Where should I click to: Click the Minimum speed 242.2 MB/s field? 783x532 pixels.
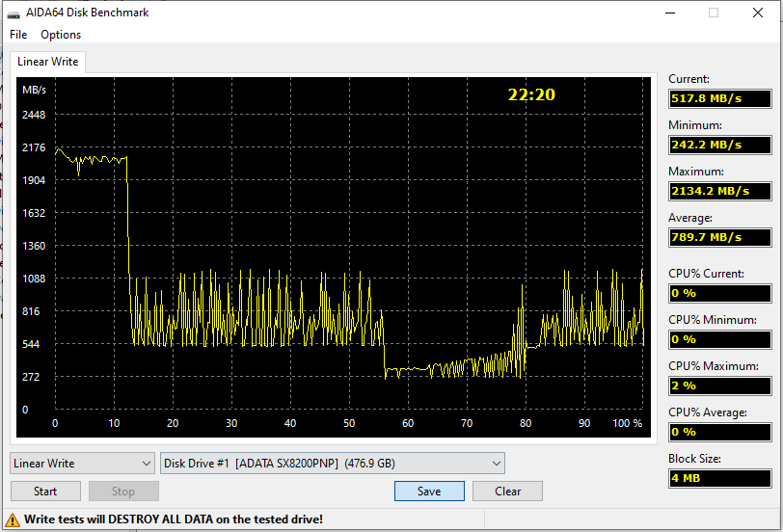[719, 145]
